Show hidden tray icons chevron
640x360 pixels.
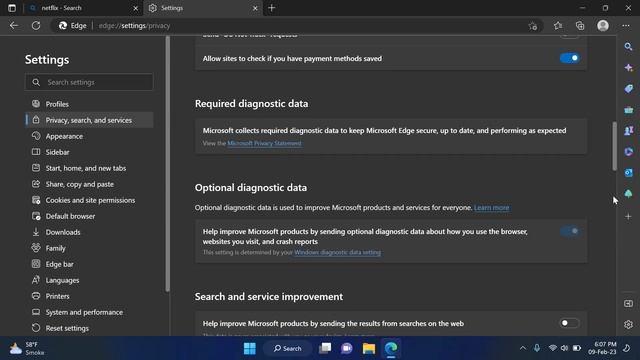[x=522, y=348]
